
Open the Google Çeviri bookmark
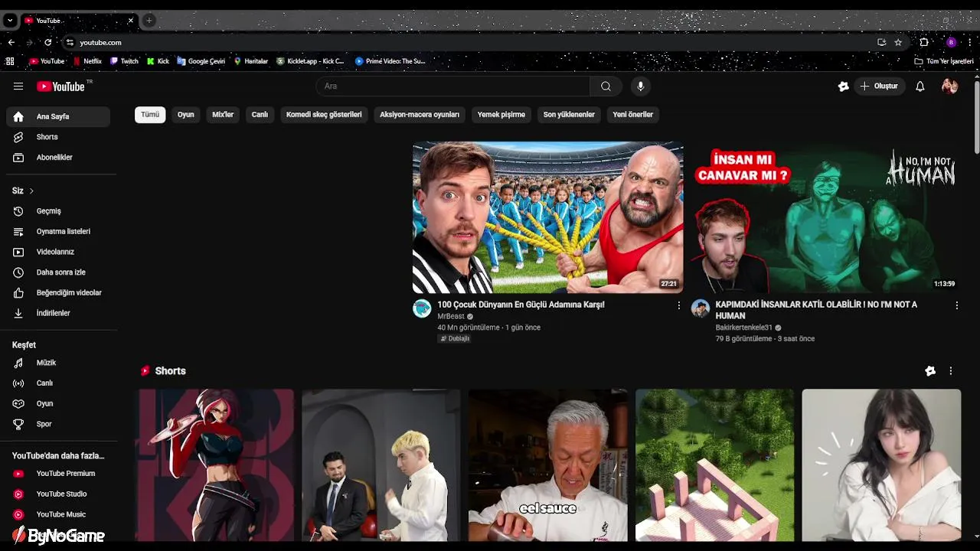201,61
